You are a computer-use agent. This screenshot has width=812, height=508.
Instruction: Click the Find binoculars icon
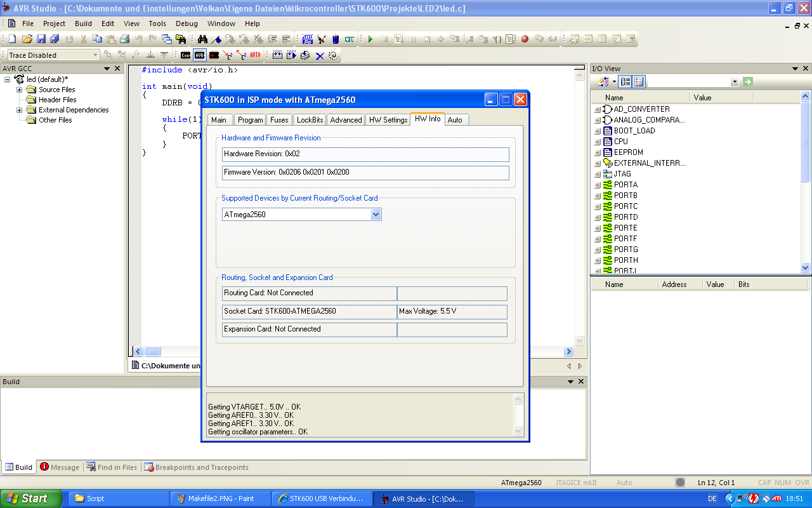tap(202, 39)
